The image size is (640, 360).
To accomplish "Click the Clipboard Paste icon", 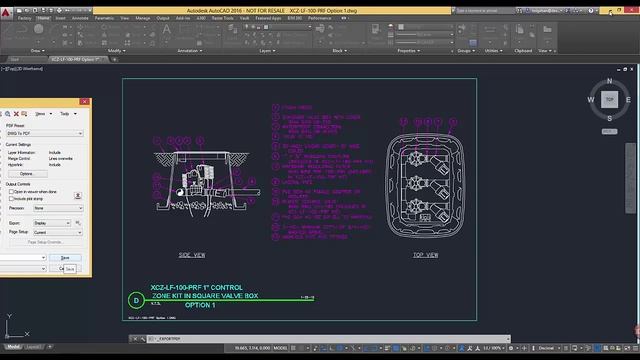I will coord(520,29).
